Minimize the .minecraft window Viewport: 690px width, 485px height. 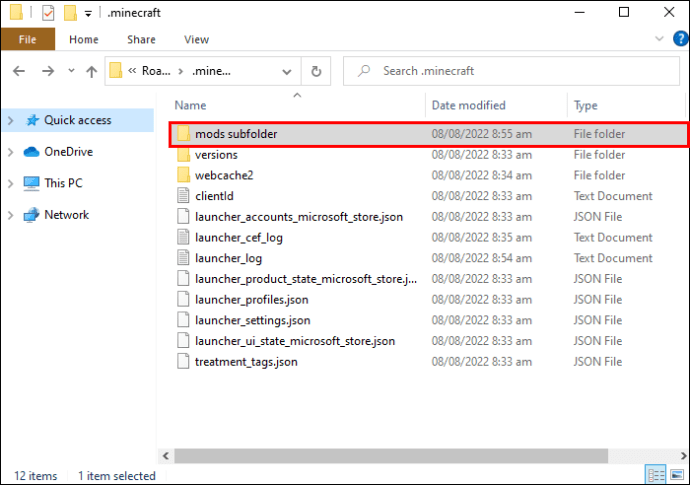tap(580, 12)
